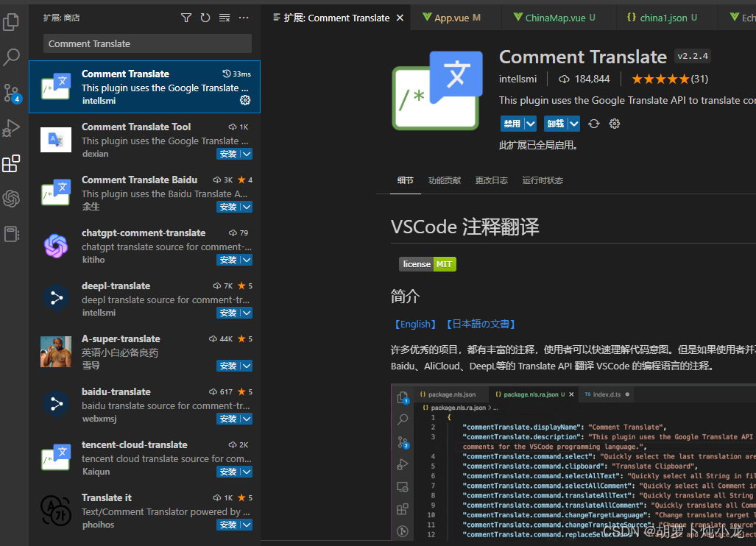Install Comment Translate Tool extension

(228, 155)
